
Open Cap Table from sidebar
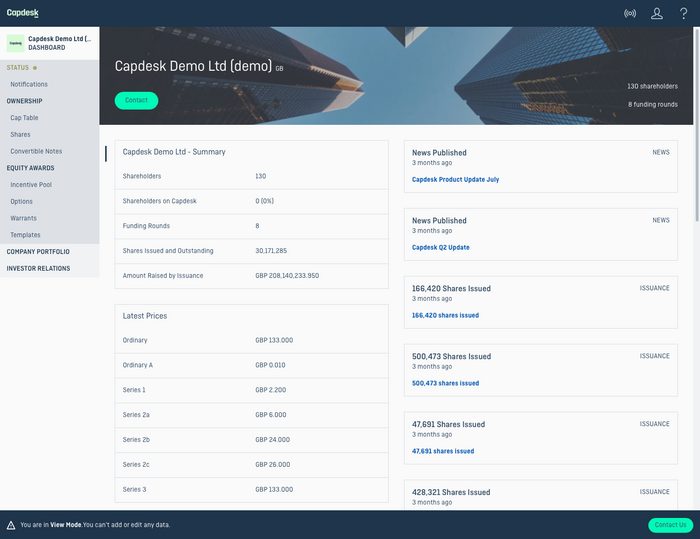27,118
